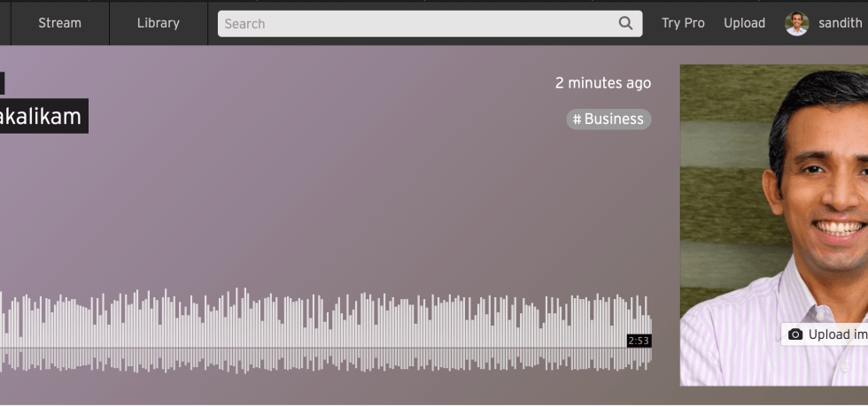Switch to the Library tab

tap(159, 23)
